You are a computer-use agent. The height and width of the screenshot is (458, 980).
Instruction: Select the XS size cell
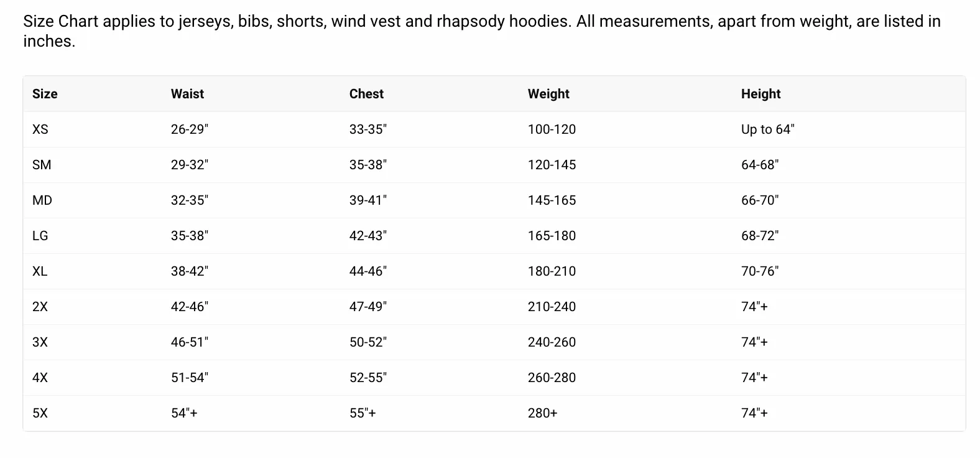pyautogui.click(x=40, y=129)
